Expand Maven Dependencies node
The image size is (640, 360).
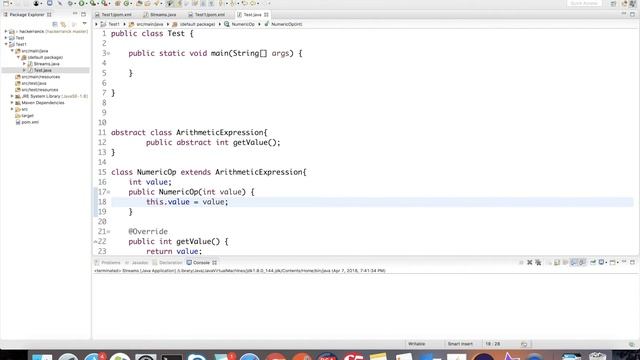coord(12,102)
